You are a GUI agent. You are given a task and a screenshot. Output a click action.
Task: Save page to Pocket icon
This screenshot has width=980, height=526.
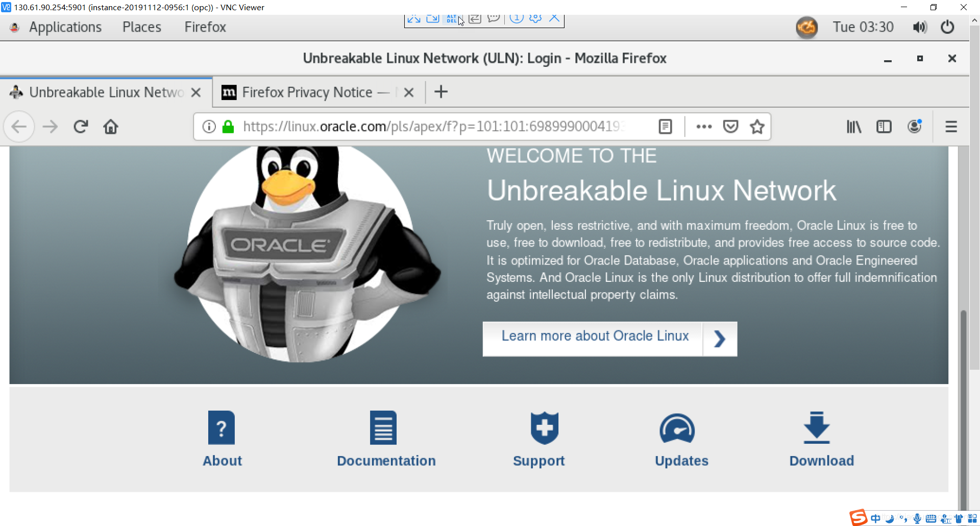[x=731, y=127]
